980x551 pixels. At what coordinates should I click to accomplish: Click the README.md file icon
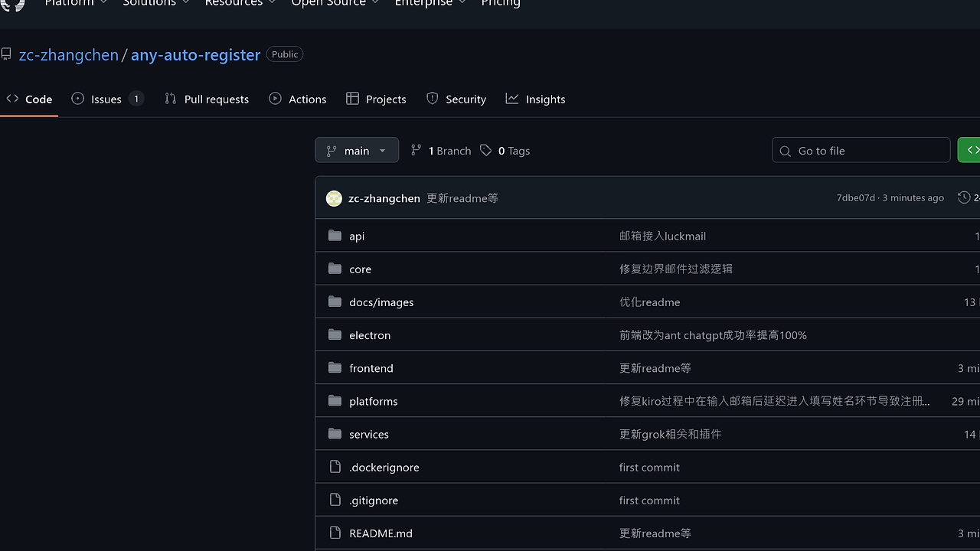pos(335,532)
